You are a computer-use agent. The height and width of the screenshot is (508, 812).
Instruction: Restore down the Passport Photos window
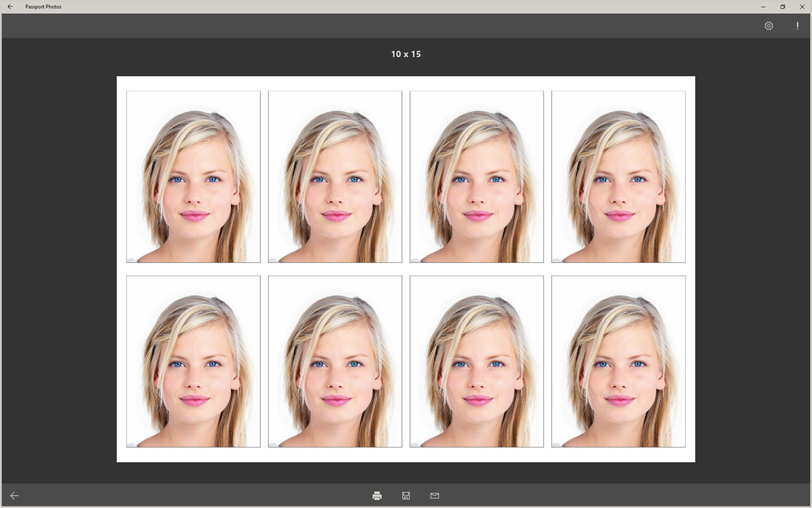click(782, 7)
